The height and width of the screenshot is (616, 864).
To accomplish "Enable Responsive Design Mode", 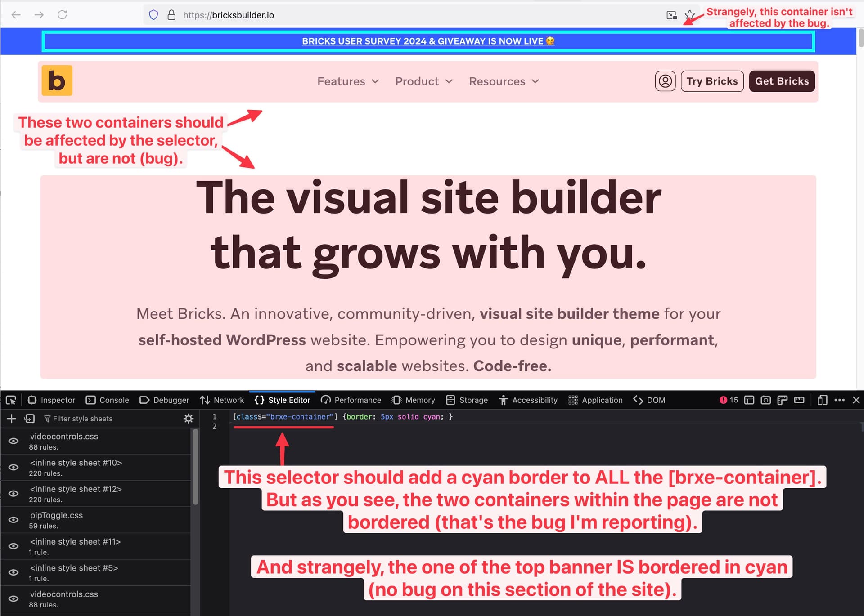I will tap(823, 400).
